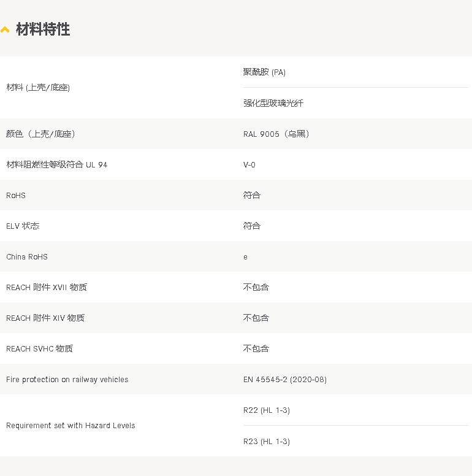The image size is (472, 476).
Task: Select the R22 (HL 1-3) value
Action: pyautogui.click(x=267, y=410)
